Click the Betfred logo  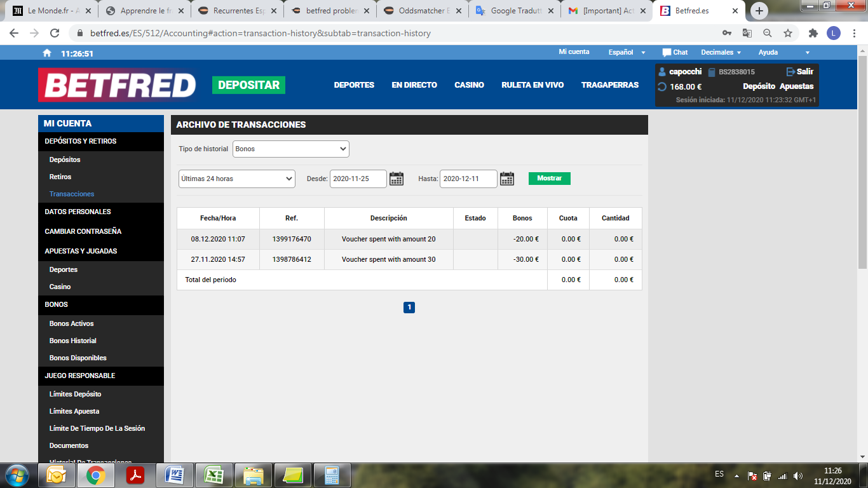118,85
